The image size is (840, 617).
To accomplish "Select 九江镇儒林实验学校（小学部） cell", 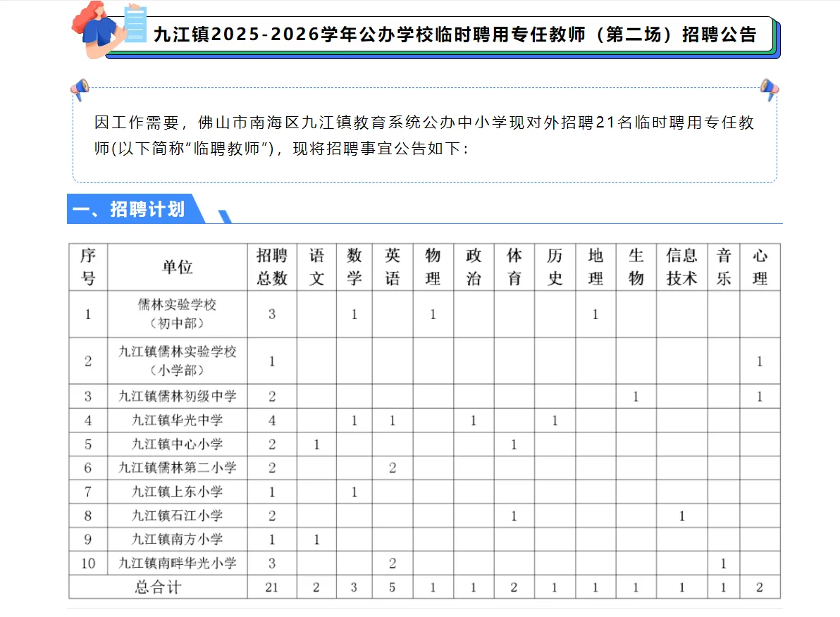I will (178, 361).
